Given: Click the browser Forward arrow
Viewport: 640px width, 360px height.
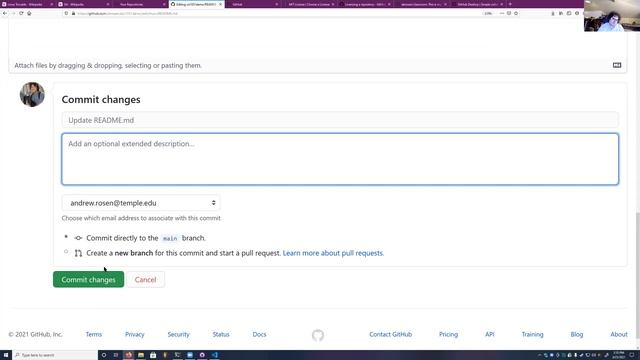Looking at the screenshot, I should 13,13.
